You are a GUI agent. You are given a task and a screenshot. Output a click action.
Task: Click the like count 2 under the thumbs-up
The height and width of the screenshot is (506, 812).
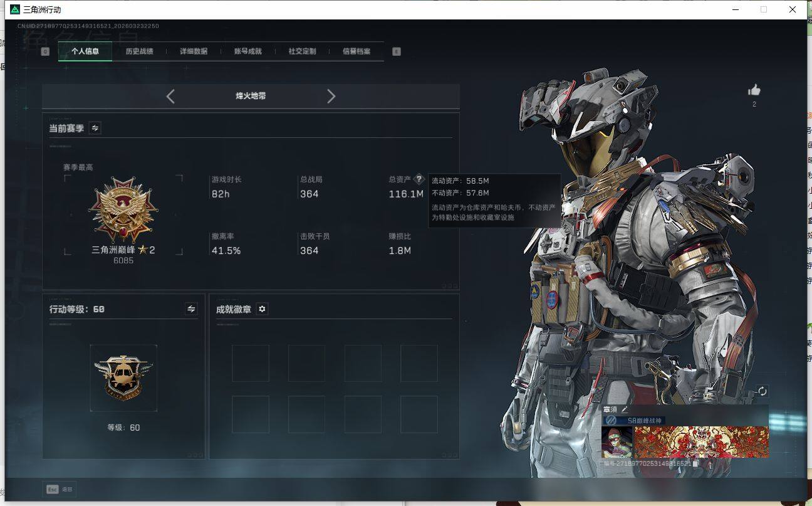click(754, 104)
